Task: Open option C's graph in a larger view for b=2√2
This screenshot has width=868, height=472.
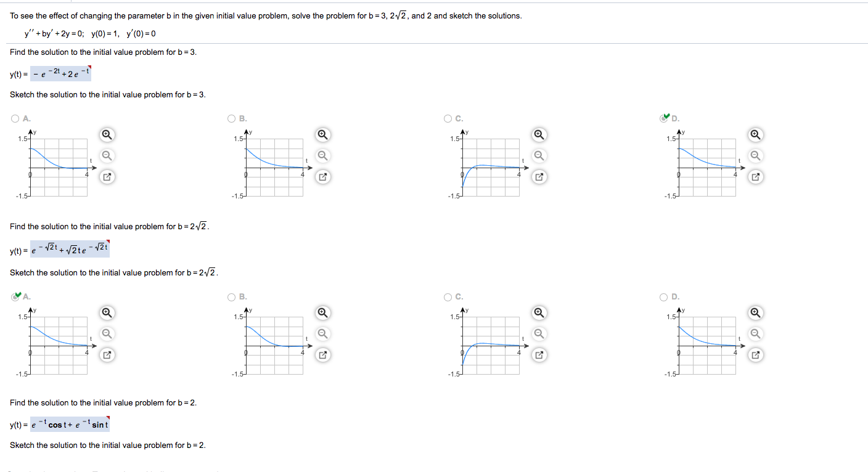Action: (x=539, y=355)
